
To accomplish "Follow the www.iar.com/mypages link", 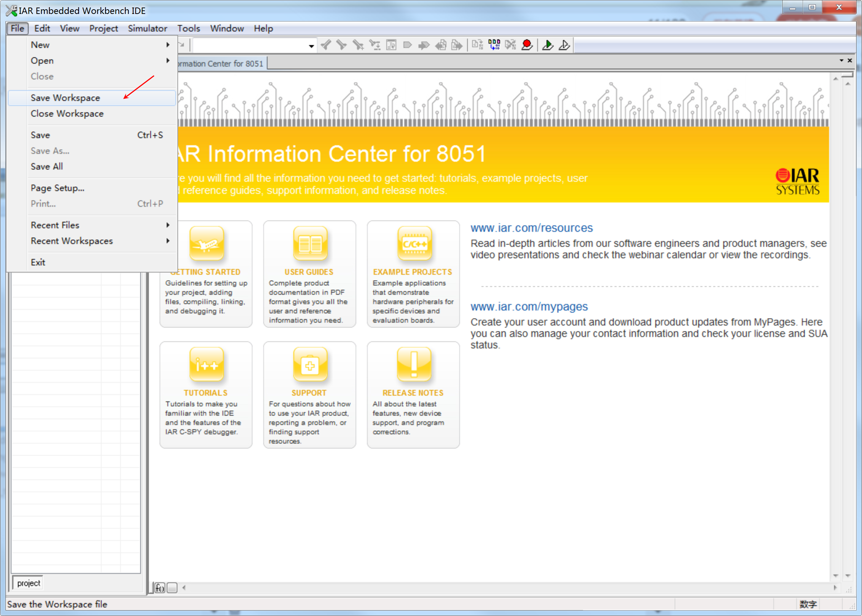I will 529,307.
